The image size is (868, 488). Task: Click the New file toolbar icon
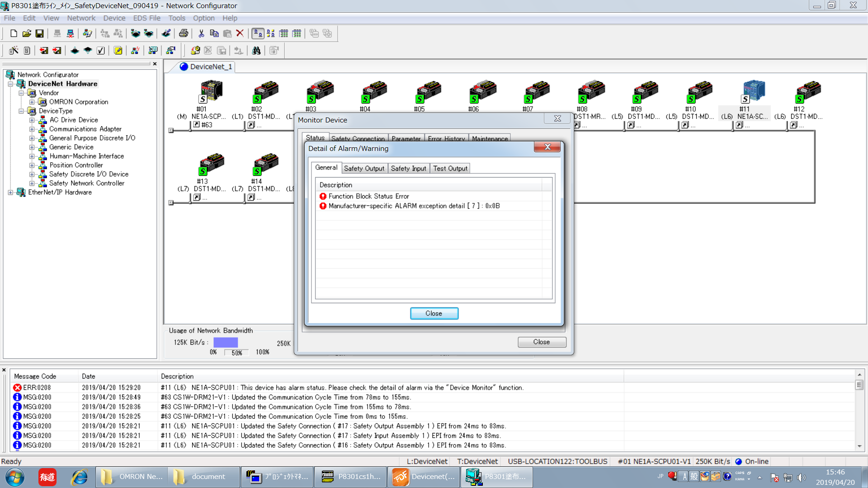click(x=14, y=33)
